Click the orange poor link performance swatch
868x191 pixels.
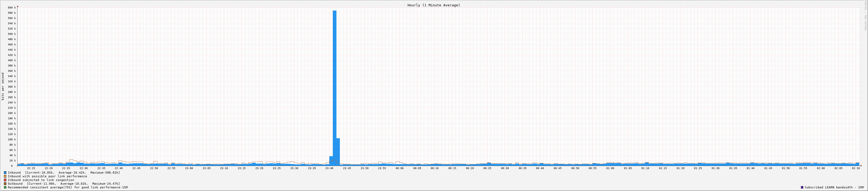tap(5, 176)
